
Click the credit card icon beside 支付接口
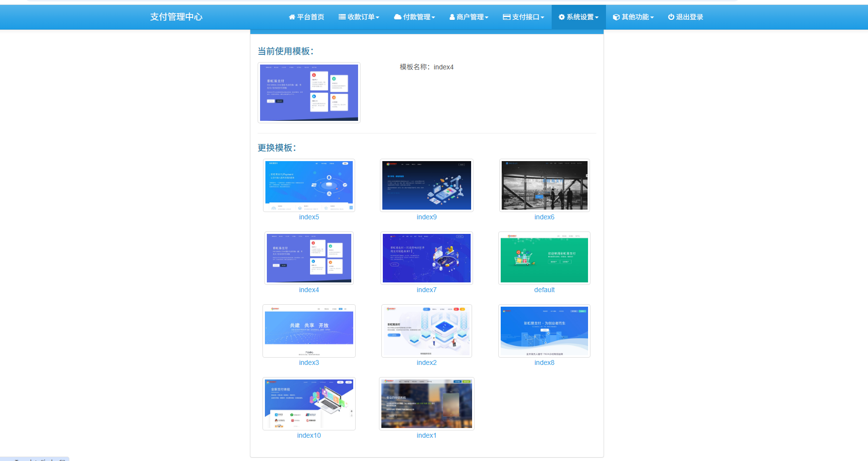[x=507, y=17]
